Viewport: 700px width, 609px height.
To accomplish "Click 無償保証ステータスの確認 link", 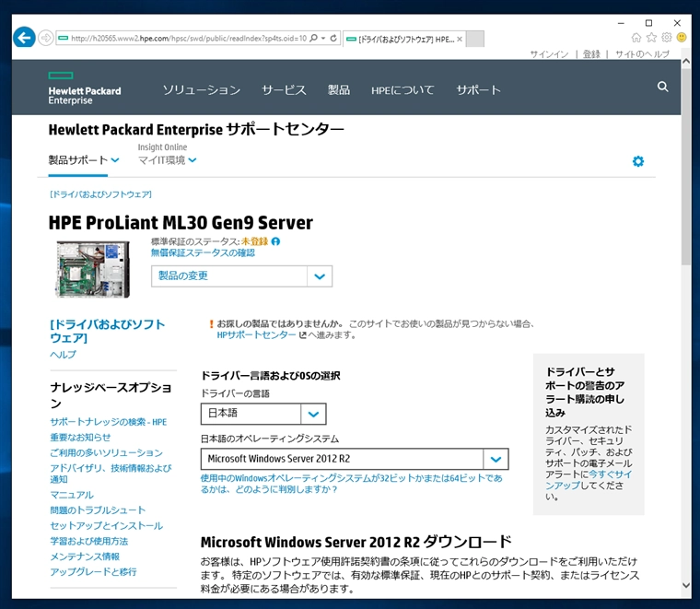I will click(x=203, y=252).
